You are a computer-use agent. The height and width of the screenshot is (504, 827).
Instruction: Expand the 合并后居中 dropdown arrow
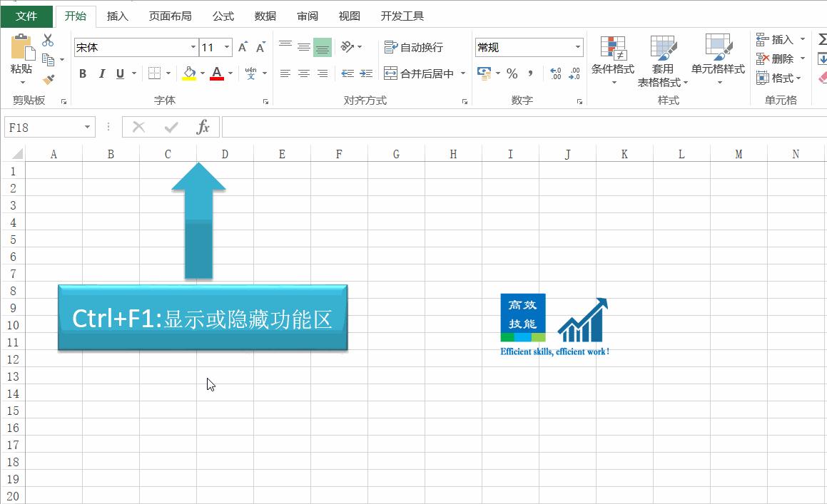[463, 73]
